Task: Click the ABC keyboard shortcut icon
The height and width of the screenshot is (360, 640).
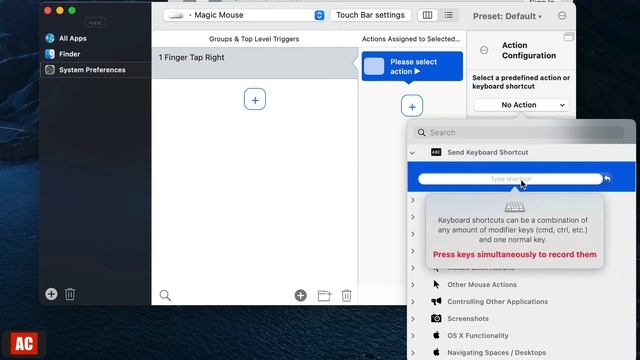Action: [436, 152]
